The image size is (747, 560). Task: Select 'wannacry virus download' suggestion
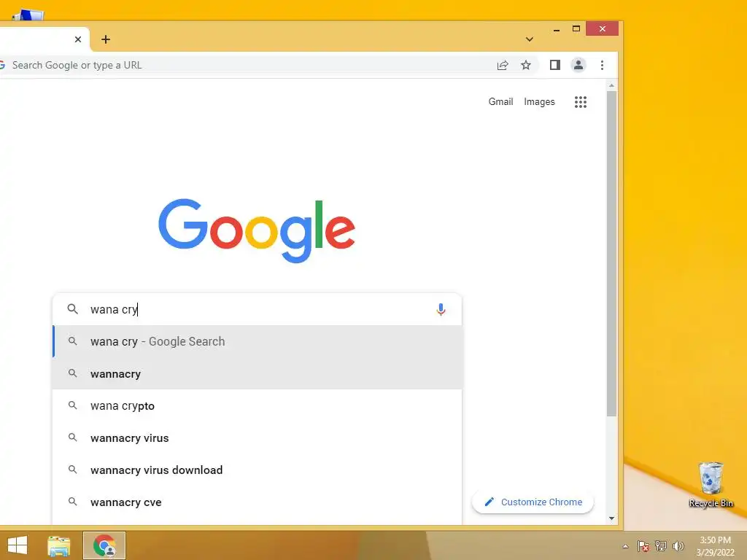pos(258,470)
